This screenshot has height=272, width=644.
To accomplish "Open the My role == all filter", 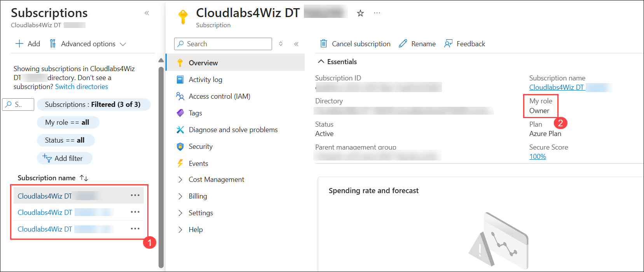I will click(68, 122).
